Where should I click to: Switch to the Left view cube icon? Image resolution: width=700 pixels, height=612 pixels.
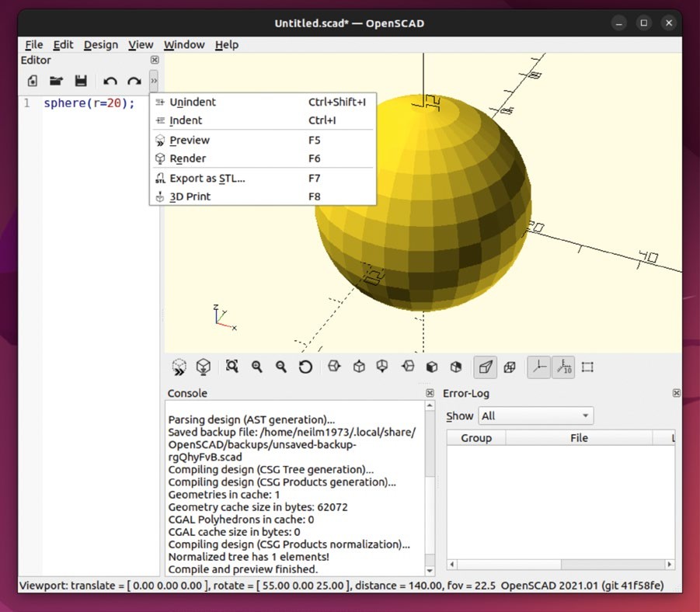[408, 367]
